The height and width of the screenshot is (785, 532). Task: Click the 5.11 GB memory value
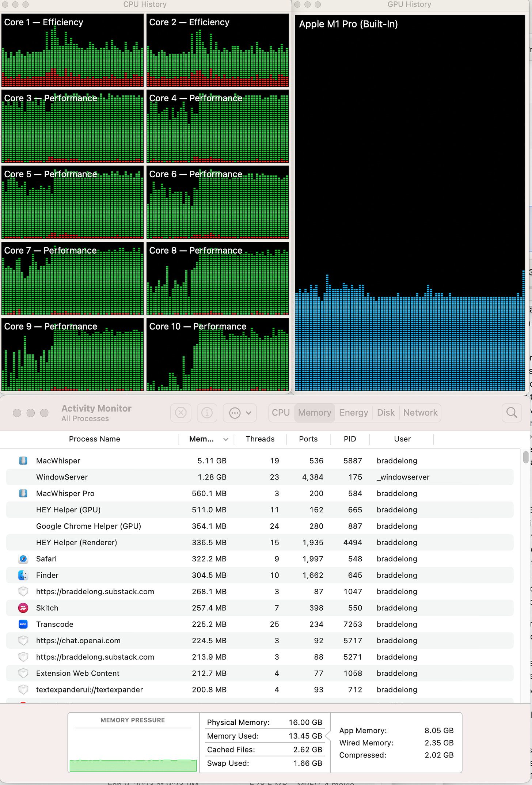coord(212,461)
